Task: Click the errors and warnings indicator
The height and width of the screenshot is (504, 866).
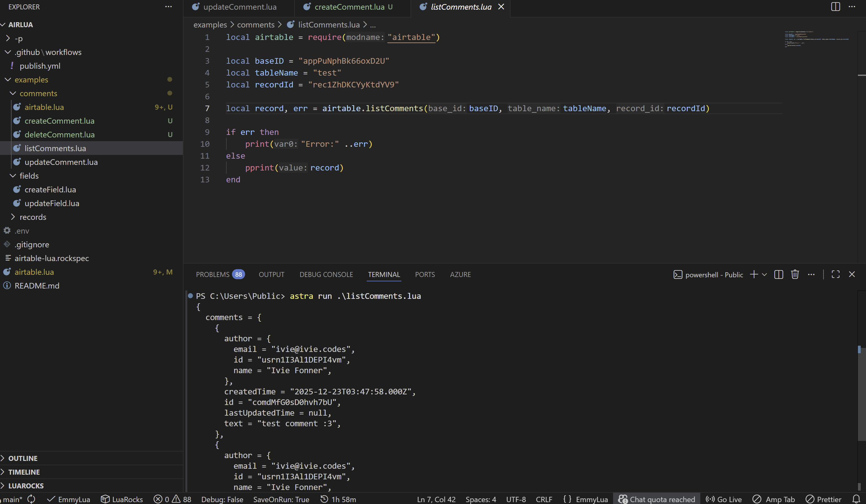Action: [173, 499]
